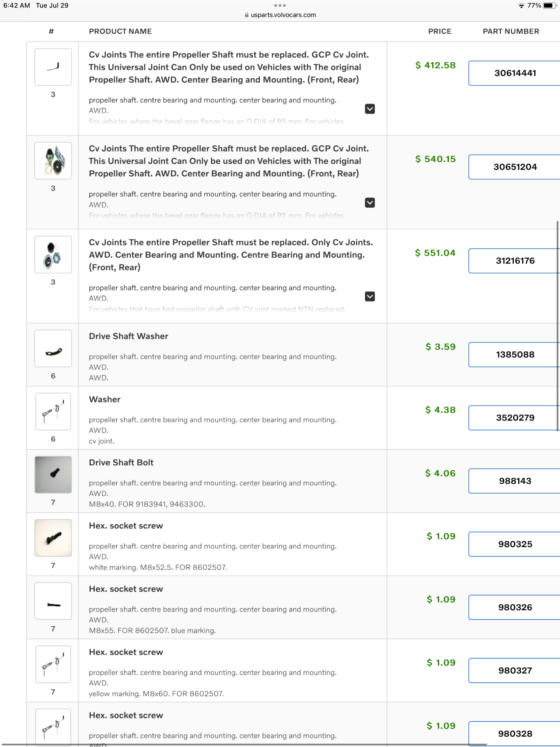
Task: Select part number 1385088 button
Action: click(x=515, y=354)
